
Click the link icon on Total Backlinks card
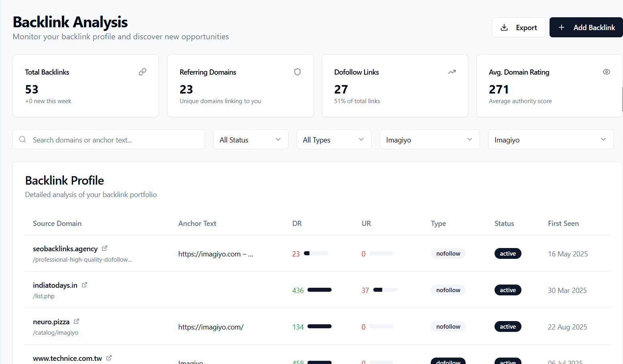pos(143,72)
